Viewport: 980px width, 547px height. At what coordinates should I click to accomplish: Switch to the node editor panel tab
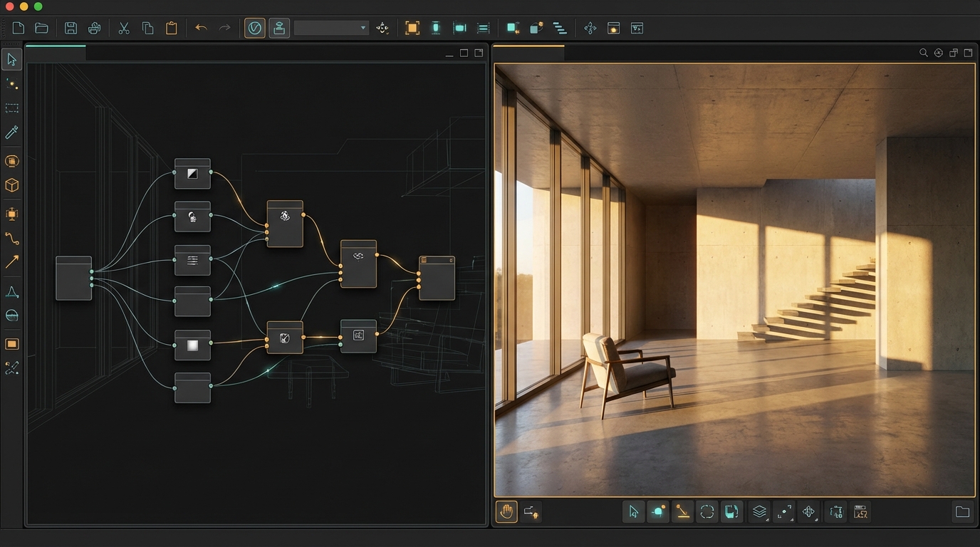56,53
